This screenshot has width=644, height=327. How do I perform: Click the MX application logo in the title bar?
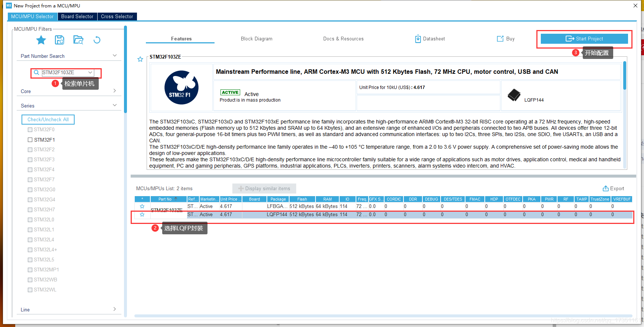pyautogui.click(x=9, y=6)
